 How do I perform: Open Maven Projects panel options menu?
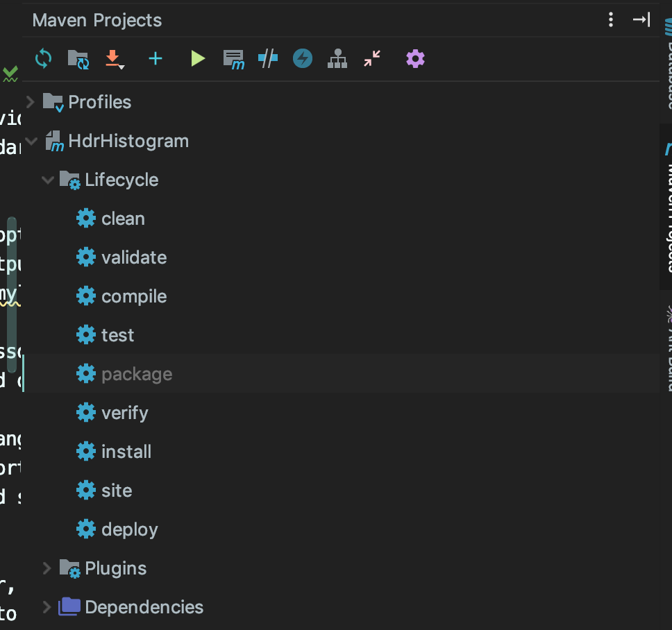pos(611,19)
